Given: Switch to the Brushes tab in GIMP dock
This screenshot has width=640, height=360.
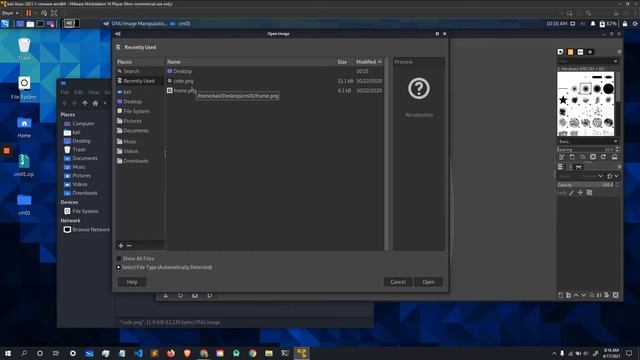Looking at the screenshot, I should pyautogui.click(x=560, y=52).
